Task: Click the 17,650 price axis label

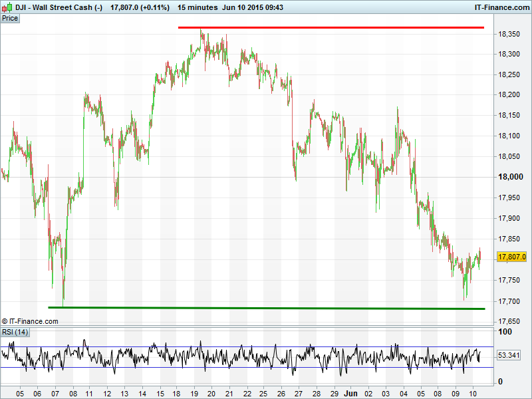Action: coord(510,322)
